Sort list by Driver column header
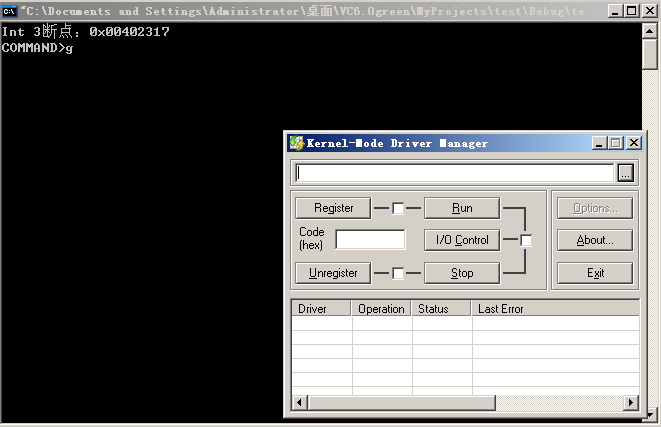661x427 pixels. 321,309
